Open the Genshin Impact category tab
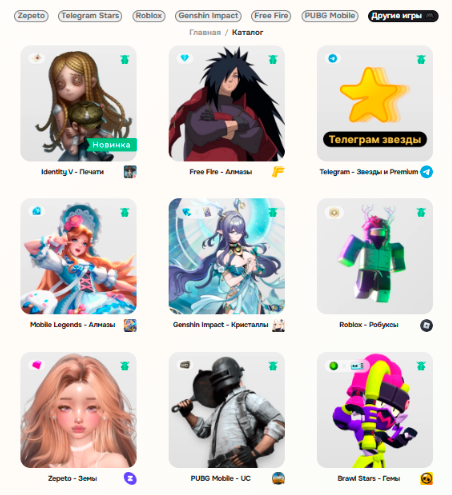Image resolution: width=452 pixels, height=495 pixels. click(208, 16)
